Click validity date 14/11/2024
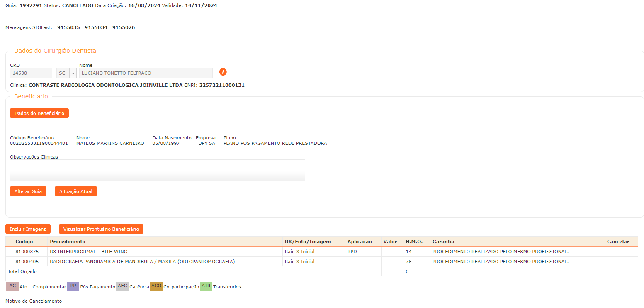 point(201,5)
